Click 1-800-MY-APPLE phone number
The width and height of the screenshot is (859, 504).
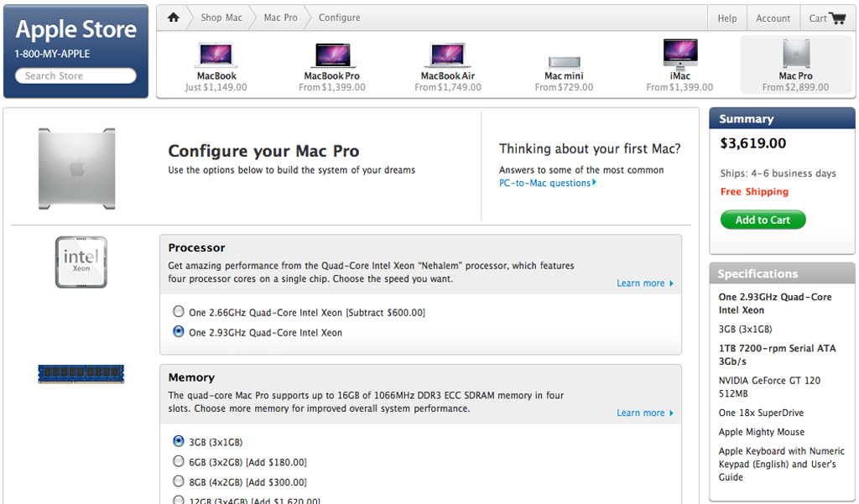[x=53, y=54]
